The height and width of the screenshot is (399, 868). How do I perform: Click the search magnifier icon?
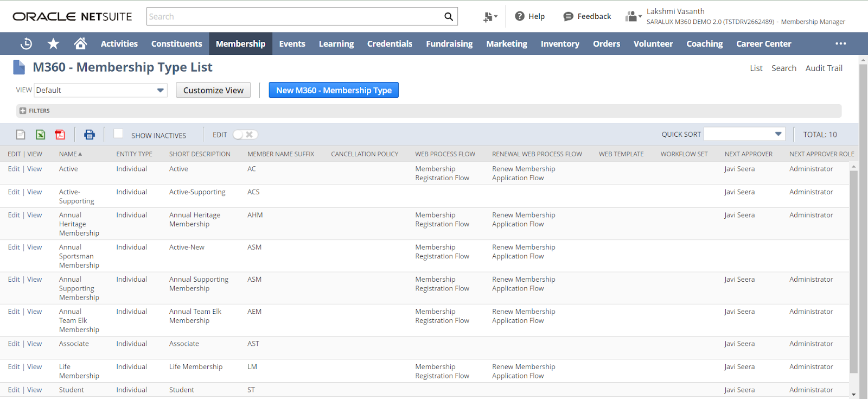[448, 16]
